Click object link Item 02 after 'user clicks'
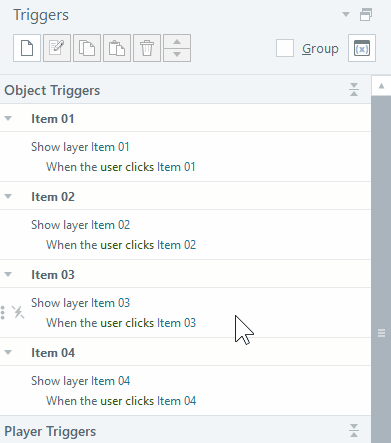This screenshot has width=391, height=443. tap(176, 245)
